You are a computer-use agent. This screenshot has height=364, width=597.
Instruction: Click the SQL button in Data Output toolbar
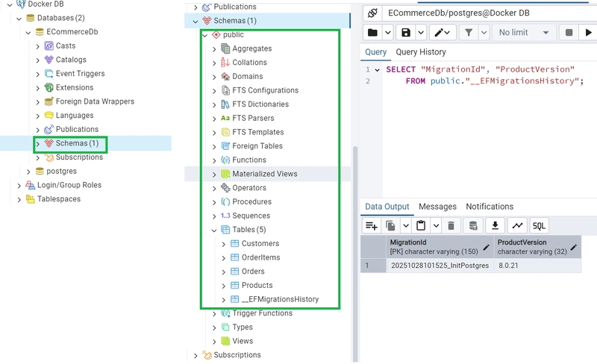(539, 226)
